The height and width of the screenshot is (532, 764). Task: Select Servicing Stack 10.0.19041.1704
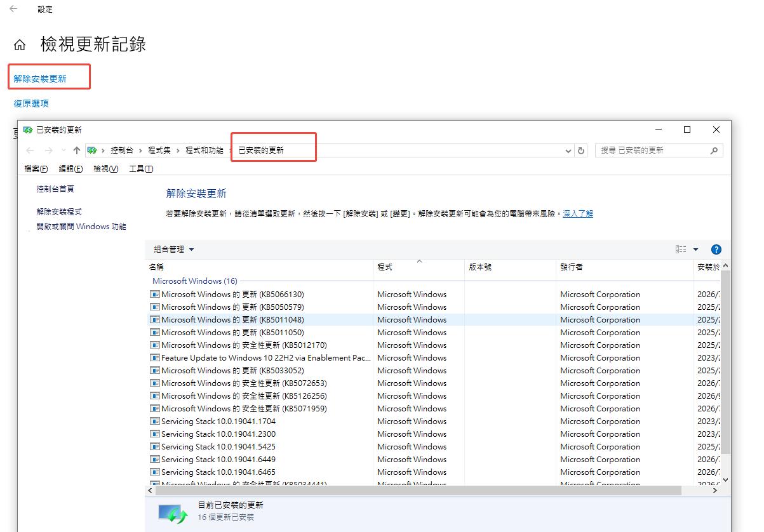(435, 422)
